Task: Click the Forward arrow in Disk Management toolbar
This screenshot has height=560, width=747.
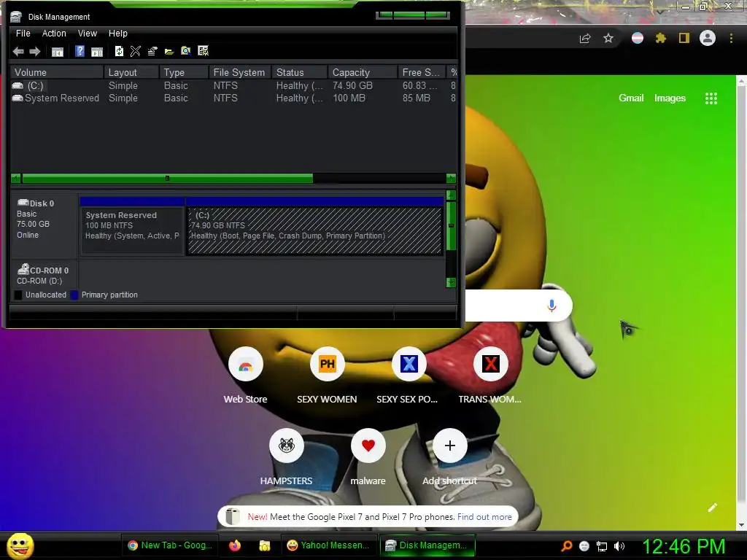Action: [x=35, y=52]
